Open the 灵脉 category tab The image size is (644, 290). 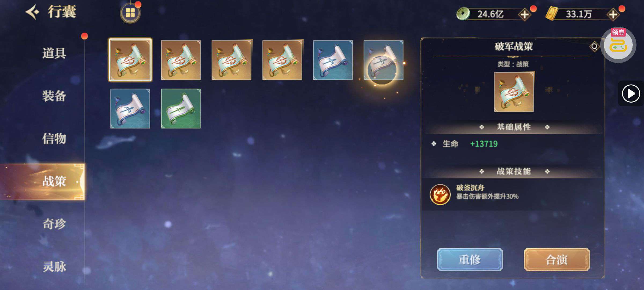click(x=54, y=267)
